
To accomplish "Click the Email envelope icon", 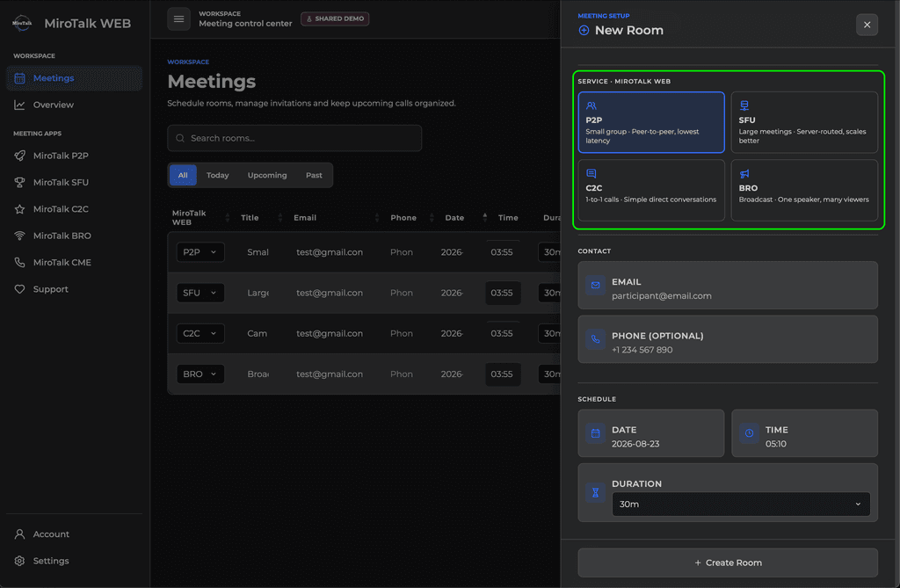I will [x=595, y=285].
